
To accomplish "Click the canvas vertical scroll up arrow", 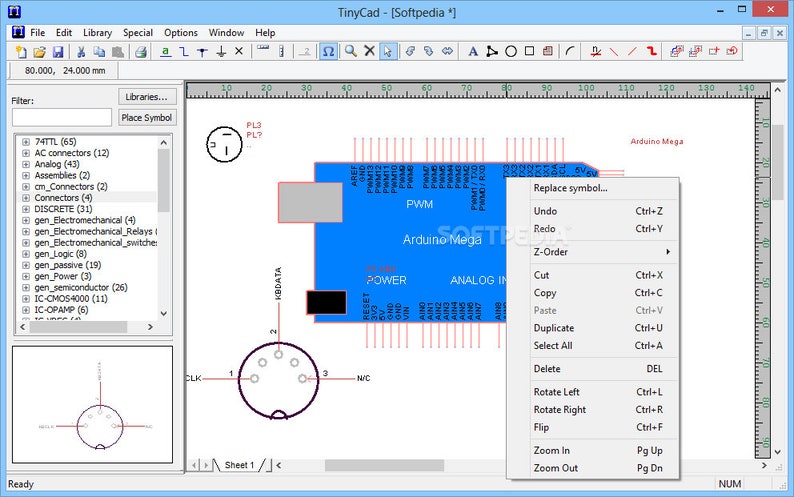I will (x=778, y=90).
